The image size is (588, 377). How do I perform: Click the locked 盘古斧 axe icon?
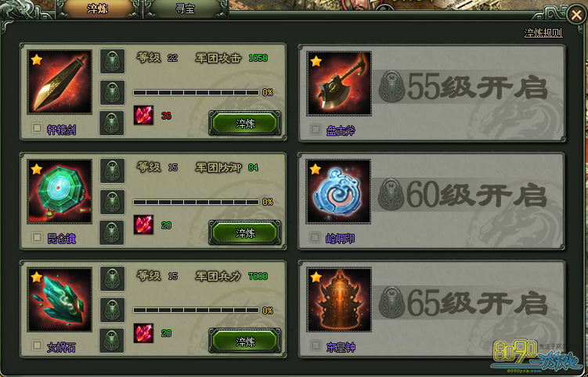339,83
